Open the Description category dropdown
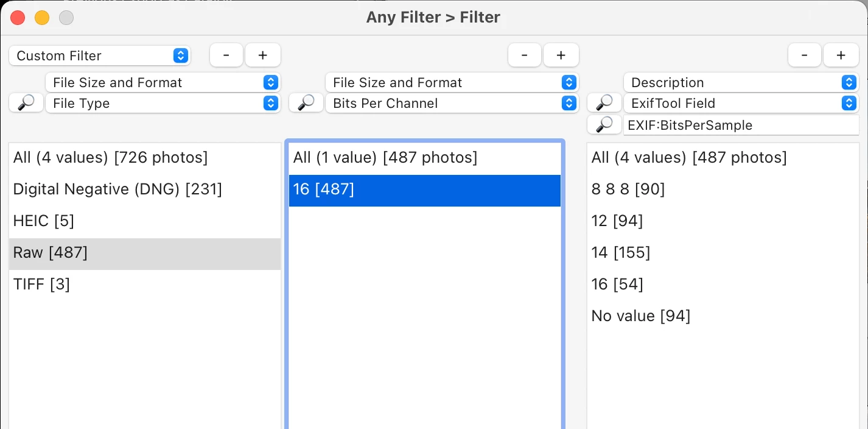868x429 pixels. [740, 82]
